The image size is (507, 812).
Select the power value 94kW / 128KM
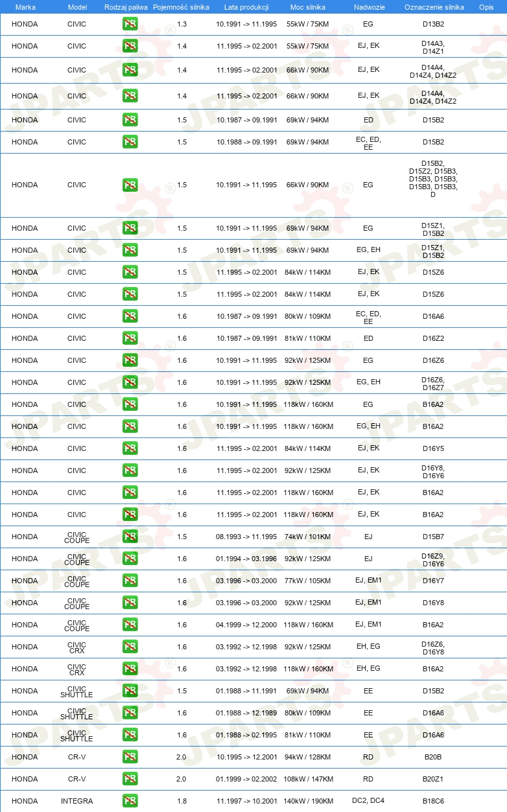coord(308,757)
